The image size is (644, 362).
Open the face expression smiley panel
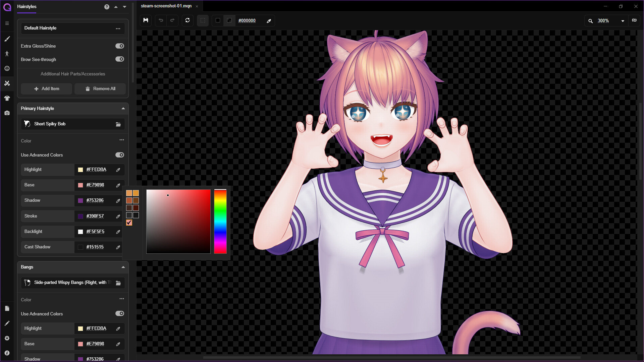tap(7, 68)
